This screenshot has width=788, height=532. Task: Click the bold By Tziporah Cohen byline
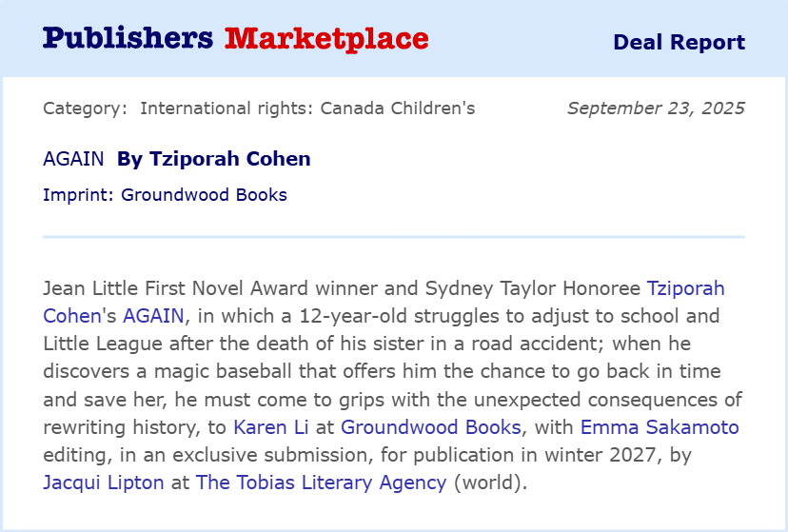click(214, 159)
